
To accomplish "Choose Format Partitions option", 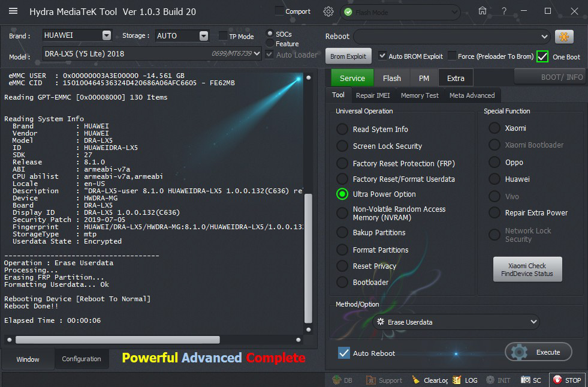I will pyautogui.click(x=342, y=250).
